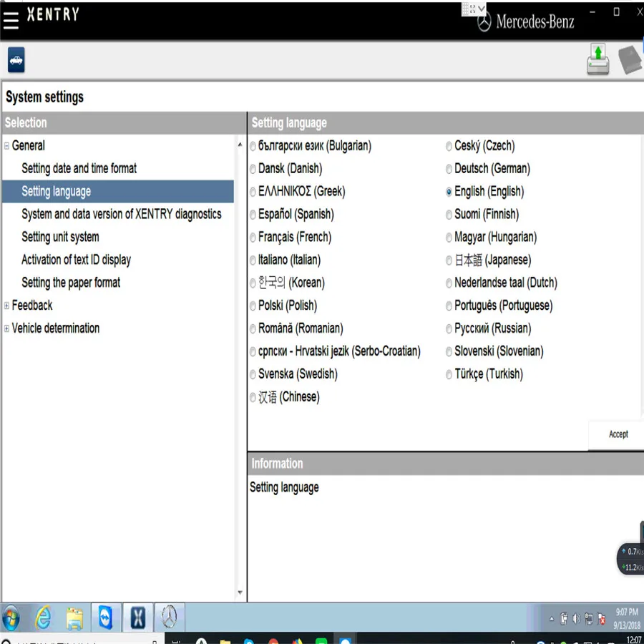Switch to the XENTRY X taskbar icon
This screenshot has height=644, width=644.
click(137, 618)
